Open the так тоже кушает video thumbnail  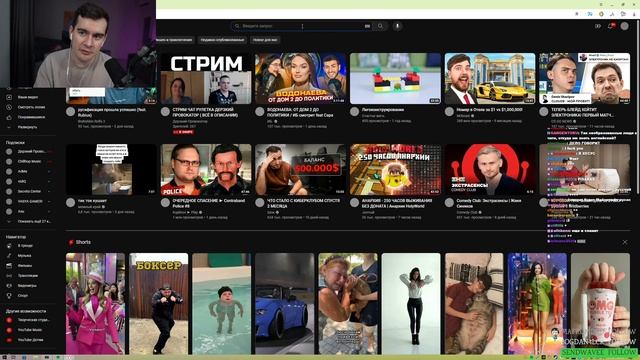tap(111, 169)
